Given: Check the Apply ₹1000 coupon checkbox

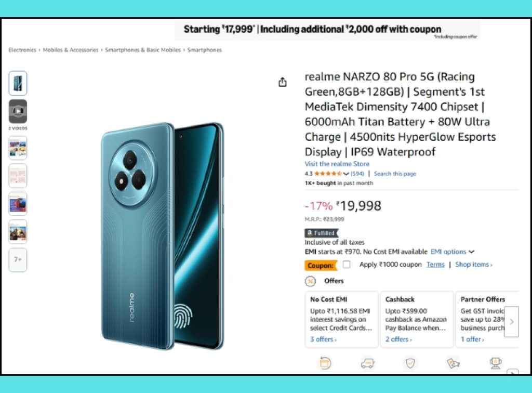Looking at the screenshot, I should pos(347,265).
